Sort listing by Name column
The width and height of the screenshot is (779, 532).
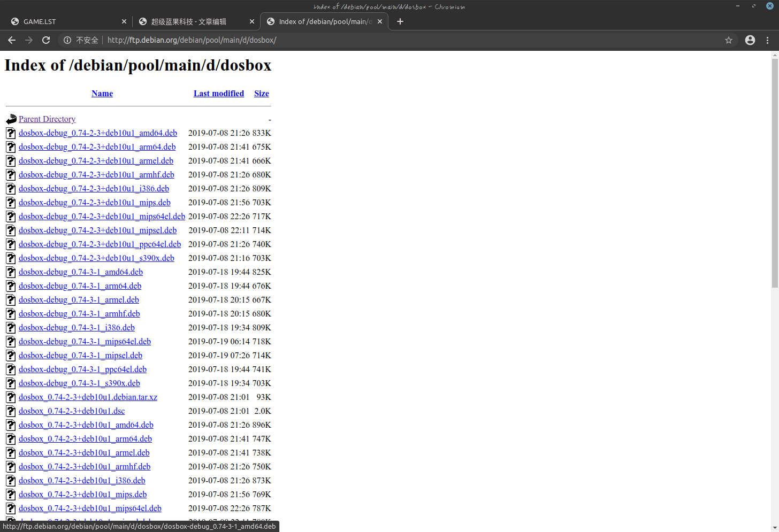click(x=102, y=94)
